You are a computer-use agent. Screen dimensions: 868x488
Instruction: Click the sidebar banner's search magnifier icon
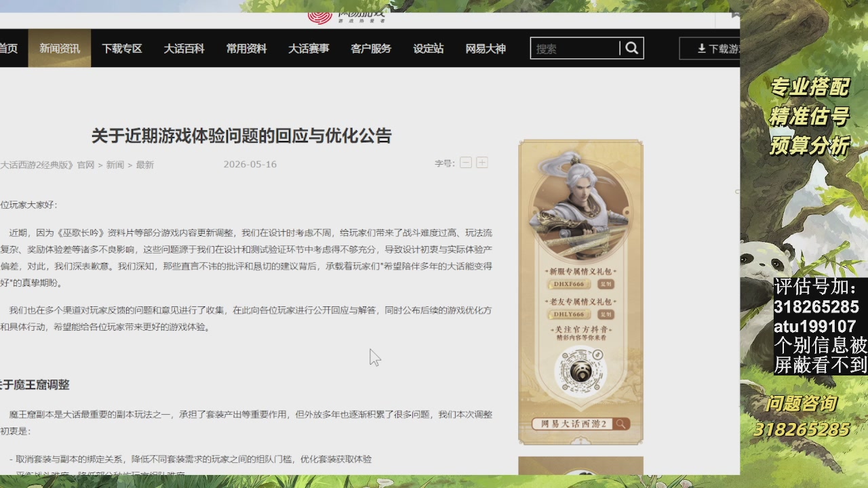point(620,424)
